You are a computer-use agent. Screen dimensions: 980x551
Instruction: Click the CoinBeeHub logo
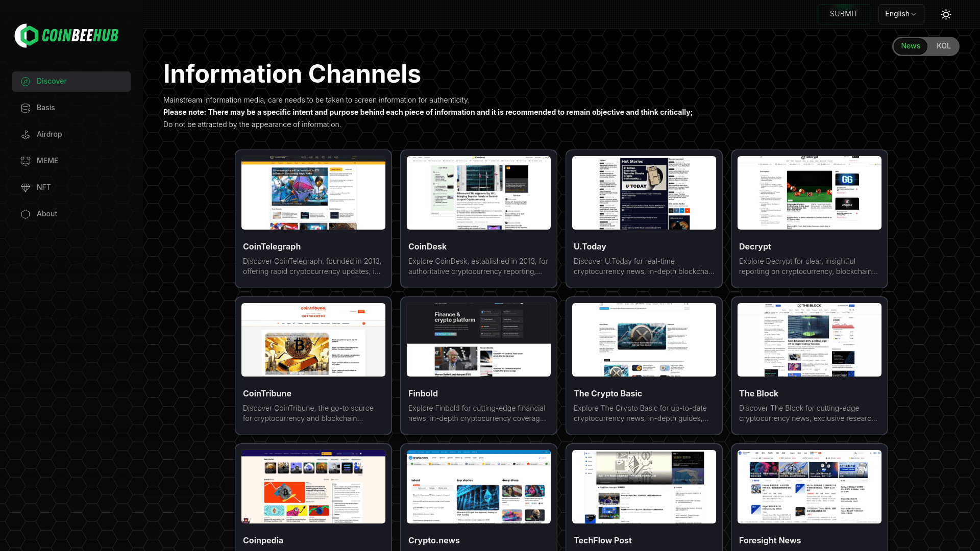pos(66,36)
